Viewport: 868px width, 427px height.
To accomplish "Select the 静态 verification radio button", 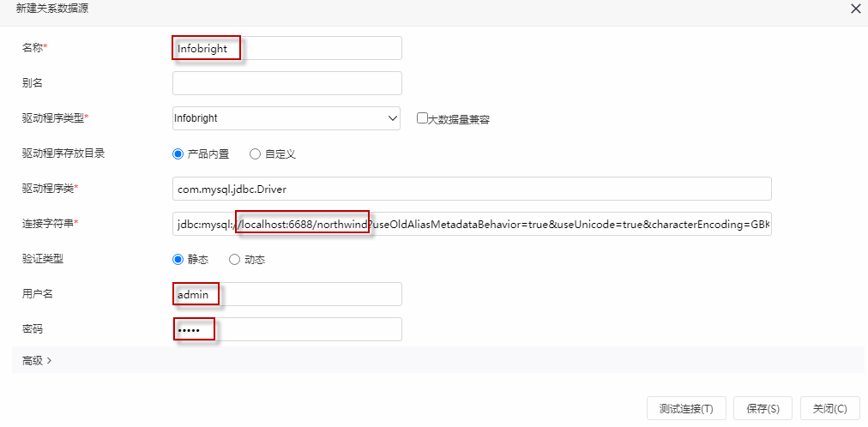I will pos(178,260).
